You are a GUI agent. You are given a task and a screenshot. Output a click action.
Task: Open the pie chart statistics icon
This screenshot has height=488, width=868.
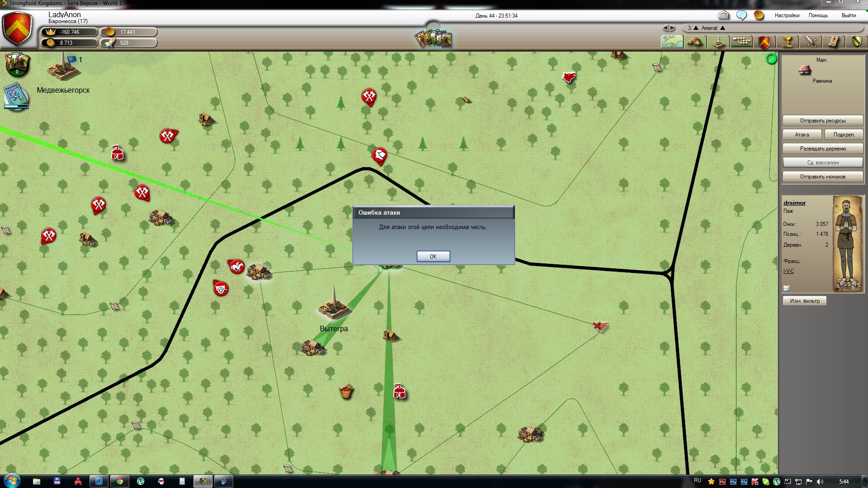[x=759, y=15]
